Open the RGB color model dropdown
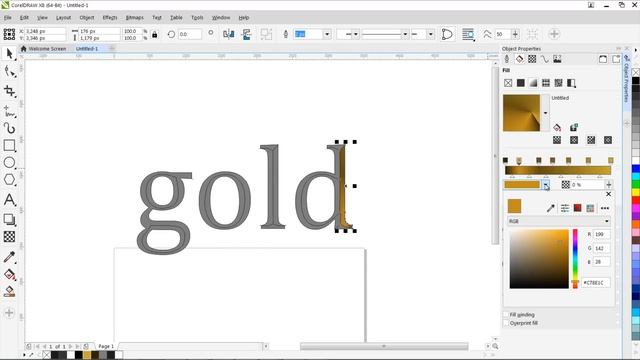Viewport: 640px width, 360px height. point(559,221)
